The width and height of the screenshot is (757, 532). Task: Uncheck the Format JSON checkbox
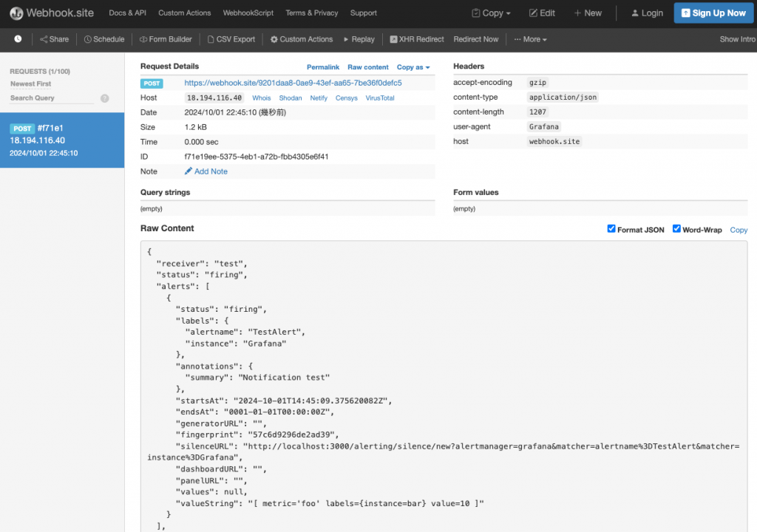[x=611, y=229]
